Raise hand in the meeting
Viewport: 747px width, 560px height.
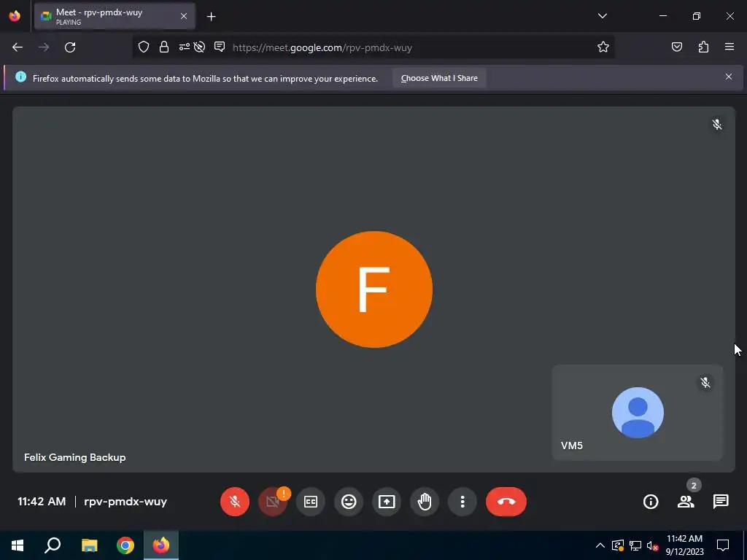[x=425, y=502]
